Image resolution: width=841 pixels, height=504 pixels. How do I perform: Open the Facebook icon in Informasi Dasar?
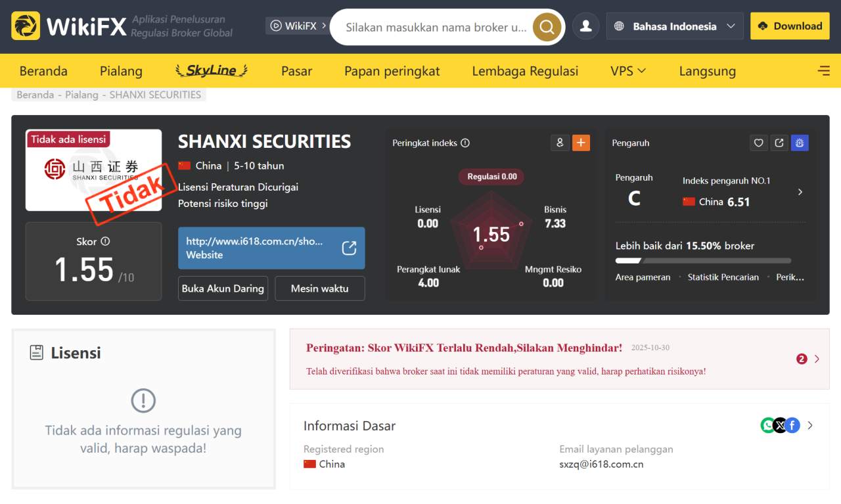(x=793, y=425)
